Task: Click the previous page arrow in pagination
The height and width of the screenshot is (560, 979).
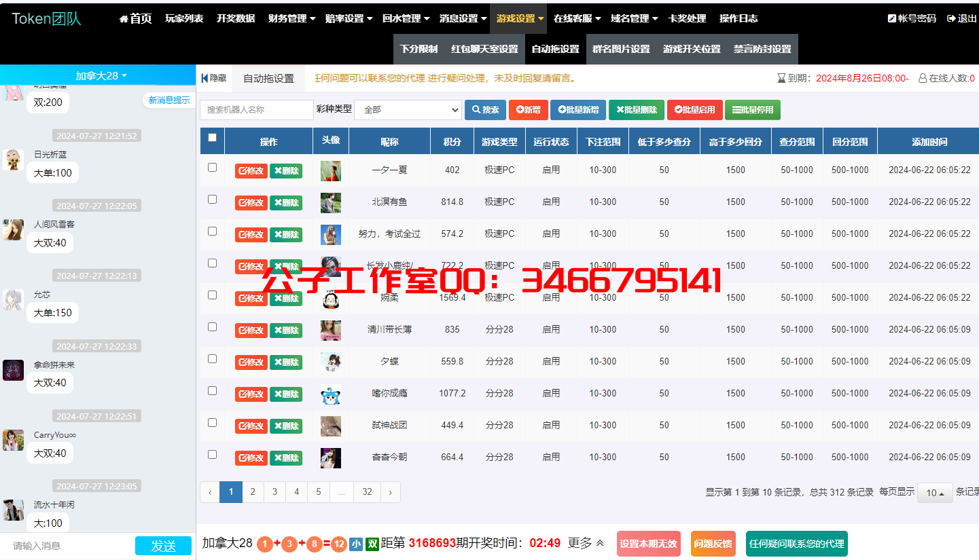Action: (x=210, y=492)
